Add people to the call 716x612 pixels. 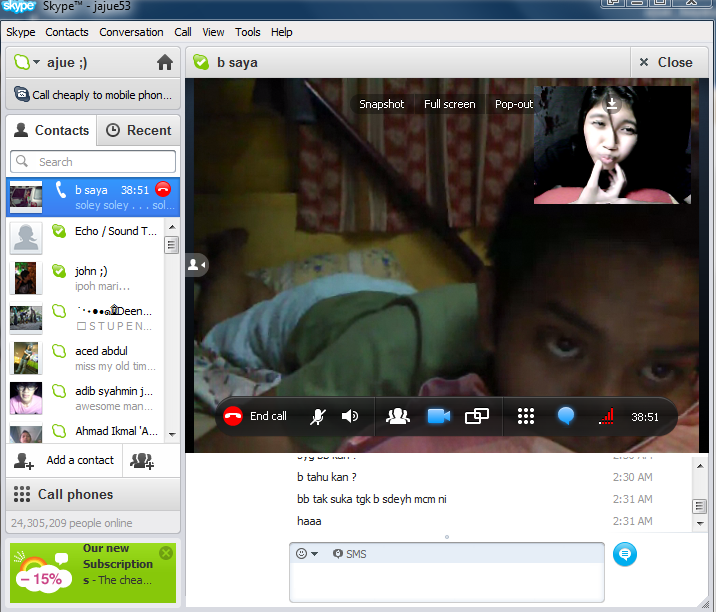pyautogui.click(x=398, y=416)
